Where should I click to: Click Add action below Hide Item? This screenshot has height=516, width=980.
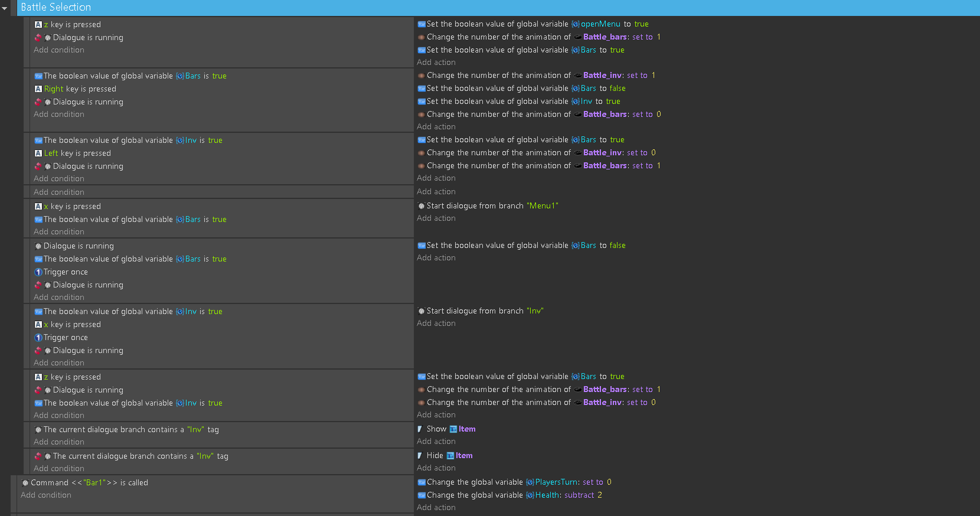pyautogui.click(x=436, y=468)
